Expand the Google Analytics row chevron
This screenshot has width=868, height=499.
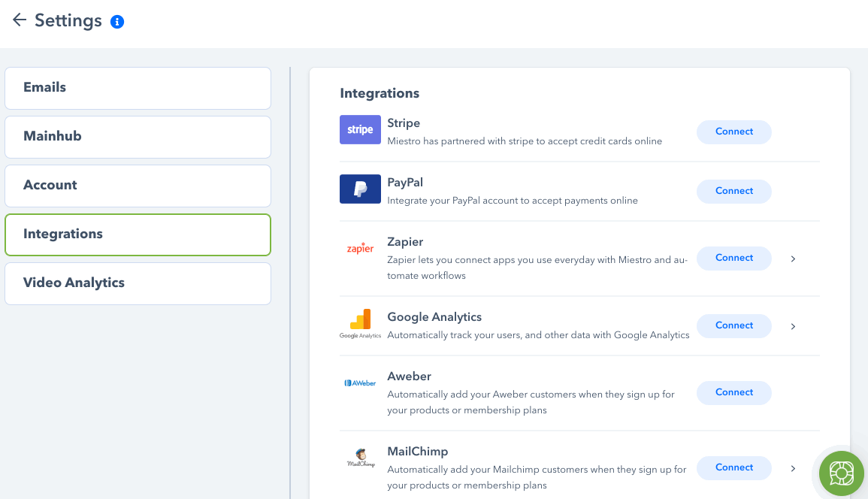pos(794,326)
